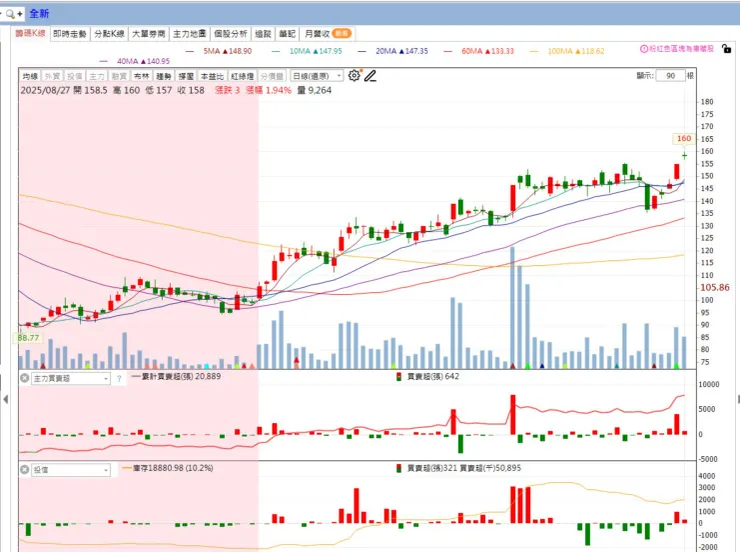Click the pink info circle icon

coord(643,49)
